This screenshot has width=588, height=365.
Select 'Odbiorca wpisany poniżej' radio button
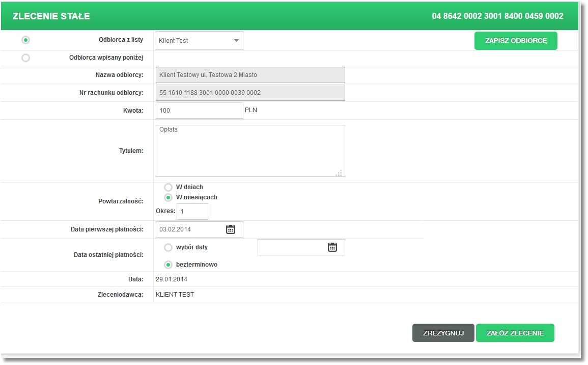coord(25,58)
